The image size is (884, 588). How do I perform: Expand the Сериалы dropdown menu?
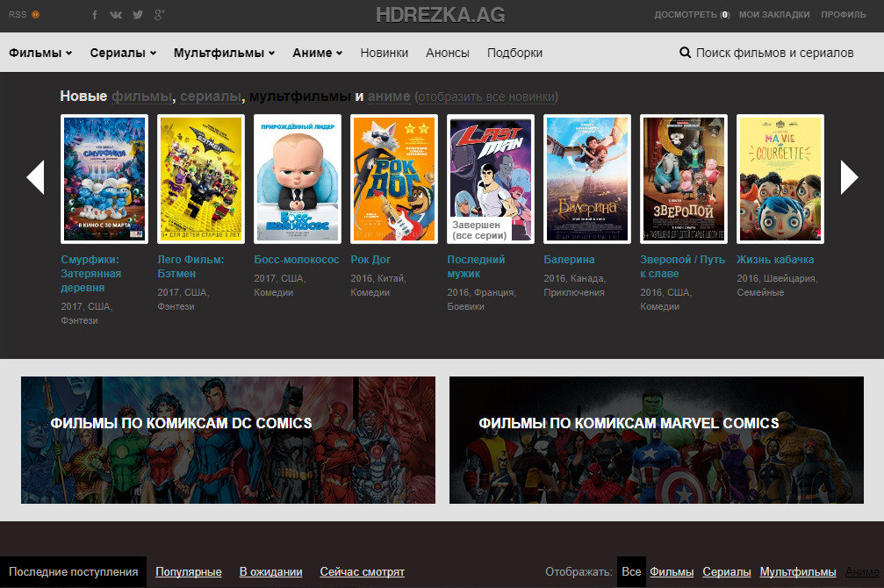point(123,53)
